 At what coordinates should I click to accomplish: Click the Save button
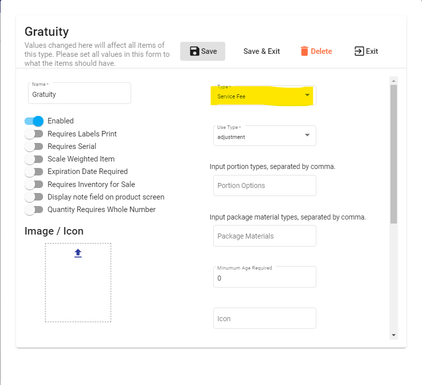pos(203,51)
